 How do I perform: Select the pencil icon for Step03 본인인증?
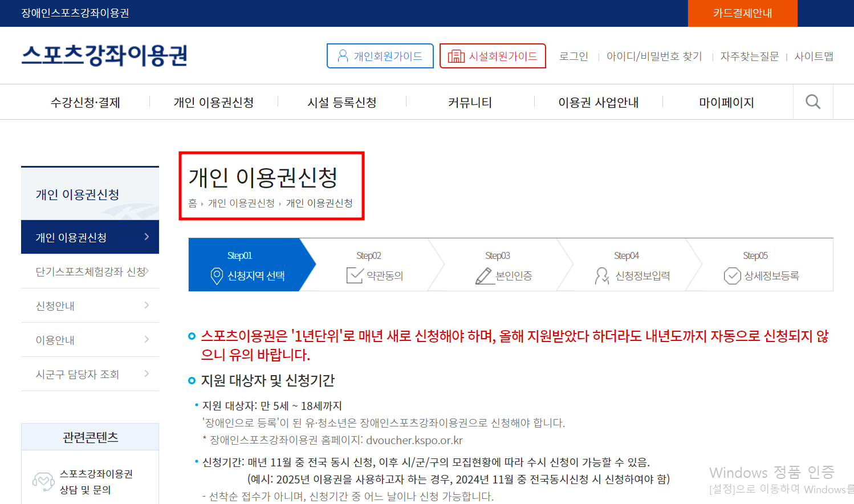484,276
